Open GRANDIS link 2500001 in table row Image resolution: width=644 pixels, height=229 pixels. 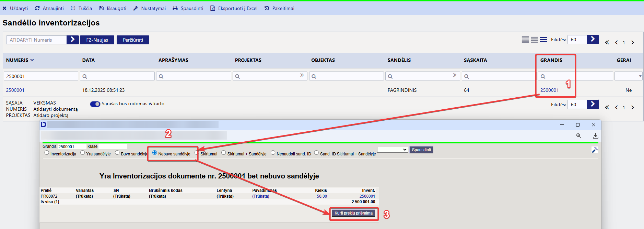pos(549,90)
